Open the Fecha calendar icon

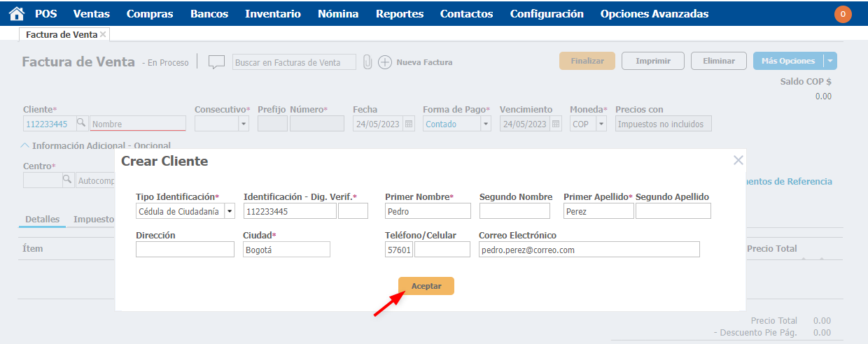click(409, 124)
